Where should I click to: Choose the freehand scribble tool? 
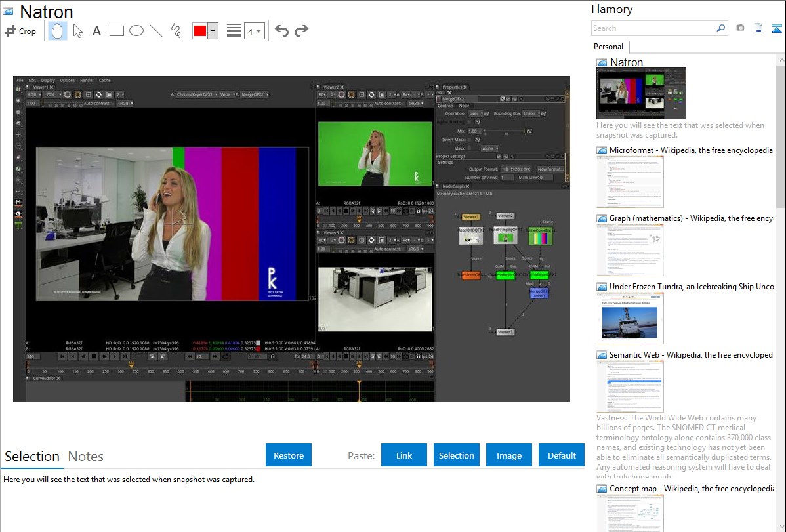click(x=176, y=31)
